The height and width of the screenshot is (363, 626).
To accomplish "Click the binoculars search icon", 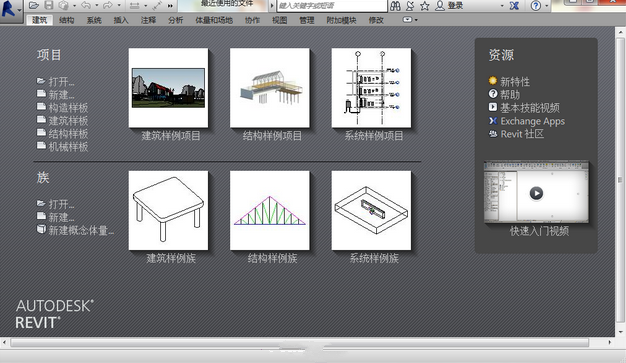I will [x=395, y=6].
